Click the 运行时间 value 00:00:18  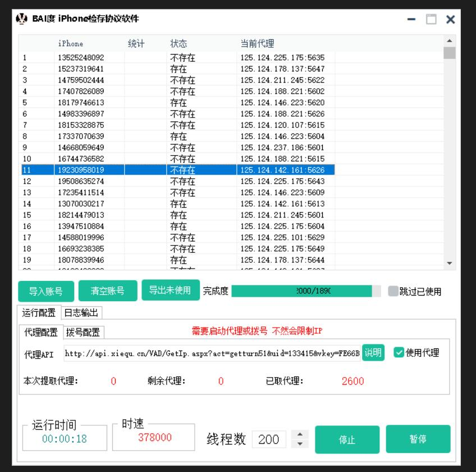tap(65, 439)
